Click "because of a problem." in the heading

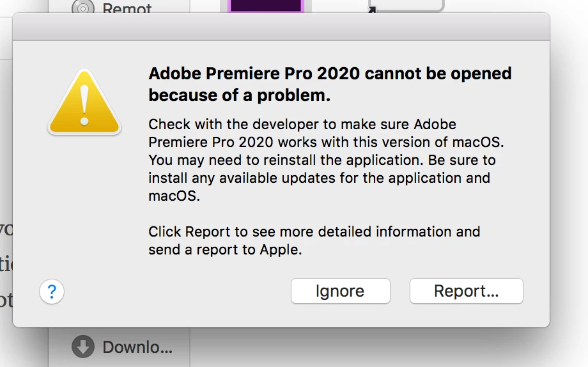click(240, 95)
